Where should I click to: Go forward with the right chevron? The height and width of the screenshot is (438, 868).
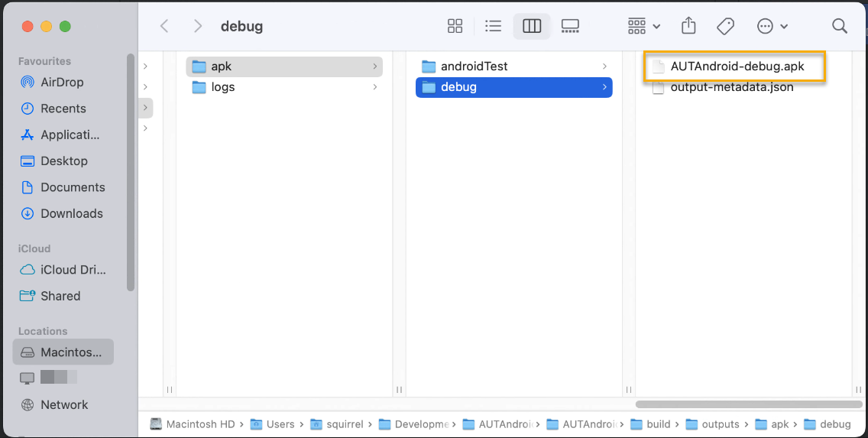point(198,26)
